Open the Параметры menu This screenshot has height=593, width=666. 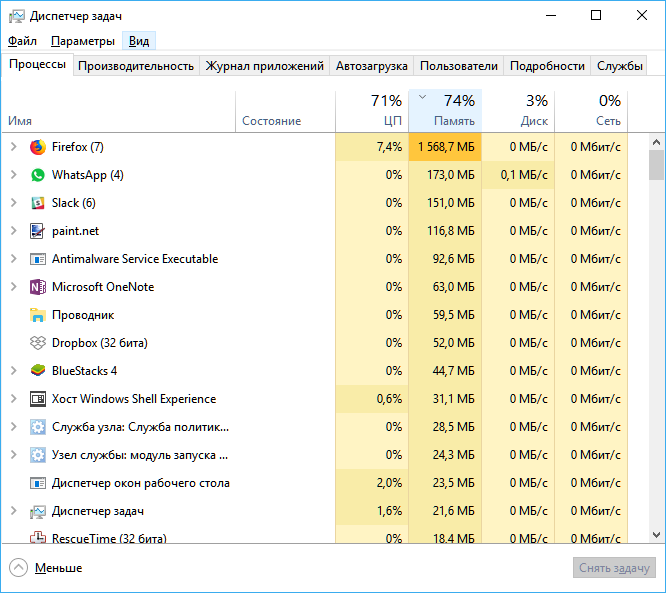[83, 41]
